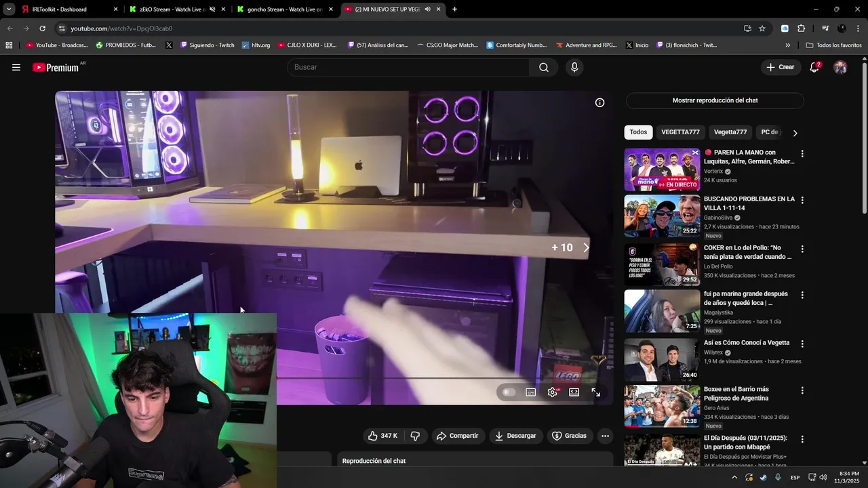Like the video showing 347 K

(383, 436)
